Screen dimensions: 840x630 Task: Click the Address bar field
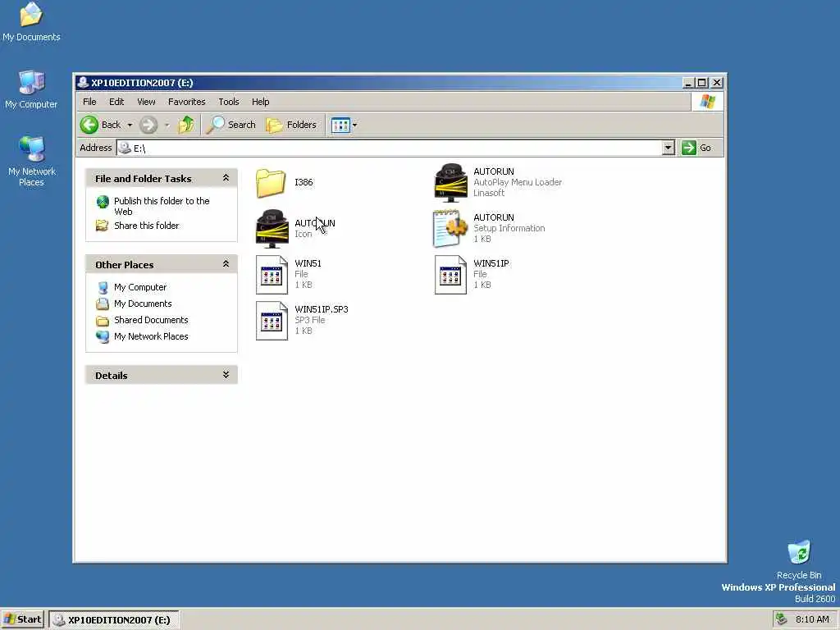pyautogui.click(x=395, y=148)
